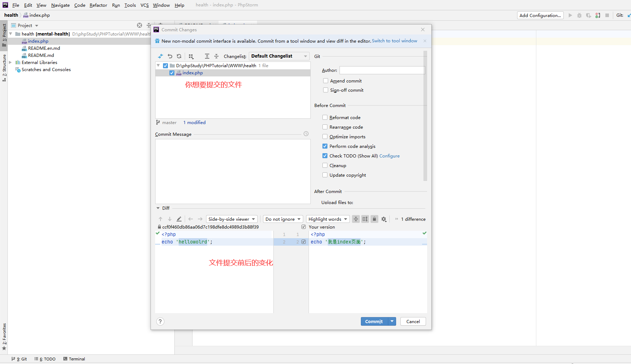Toggle the read-only lock icon in diff toolbar
This screenshot has width=631, height=364.
click(x=374, y=219)
